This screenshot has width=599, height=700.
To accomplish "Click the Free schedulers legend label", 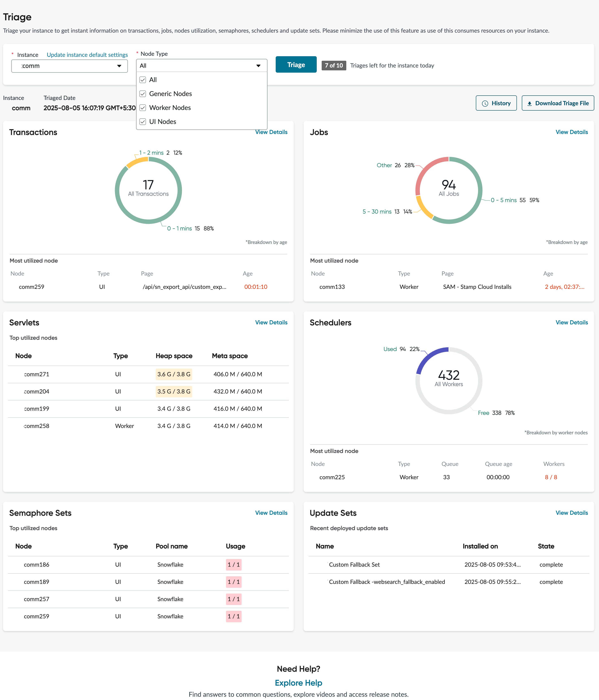I will point(483,413).
